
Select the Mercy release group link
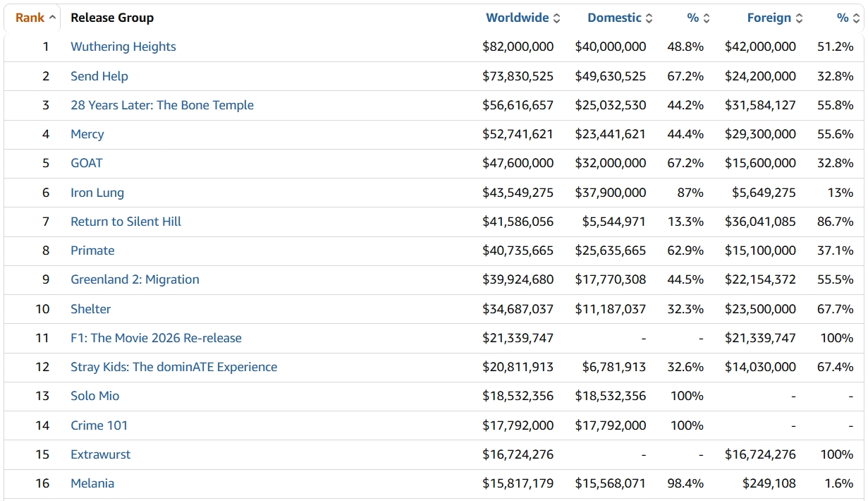87,134
